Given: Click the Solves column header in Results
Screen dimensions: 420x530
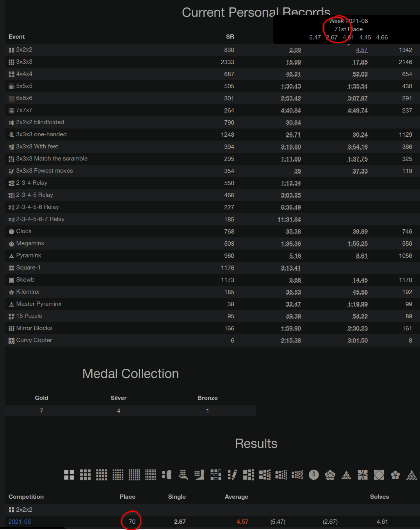Looking at the screenshot, I should click(x=379, y=497).
